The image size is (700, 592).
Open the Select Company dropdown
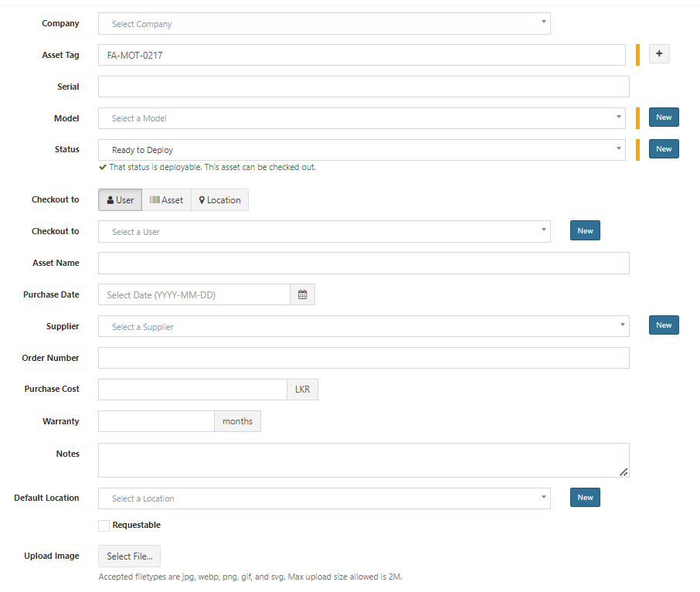tap(324, 24)
